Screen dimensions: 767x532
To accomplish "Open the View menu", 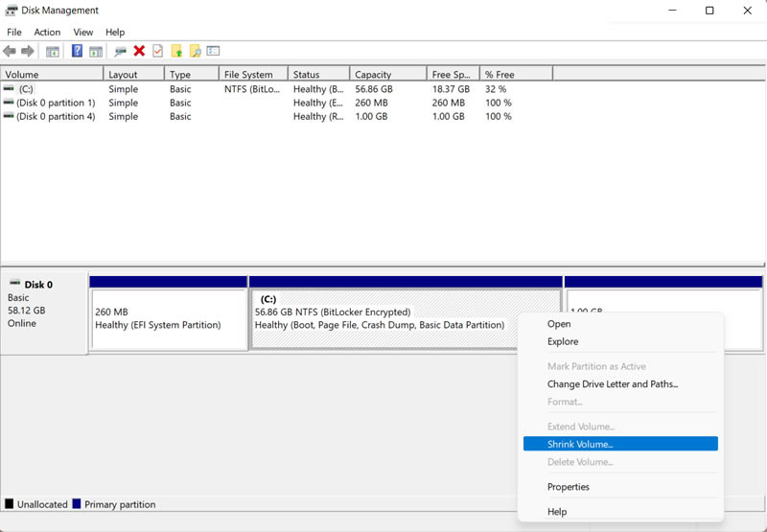I will [x=83, y=33].
